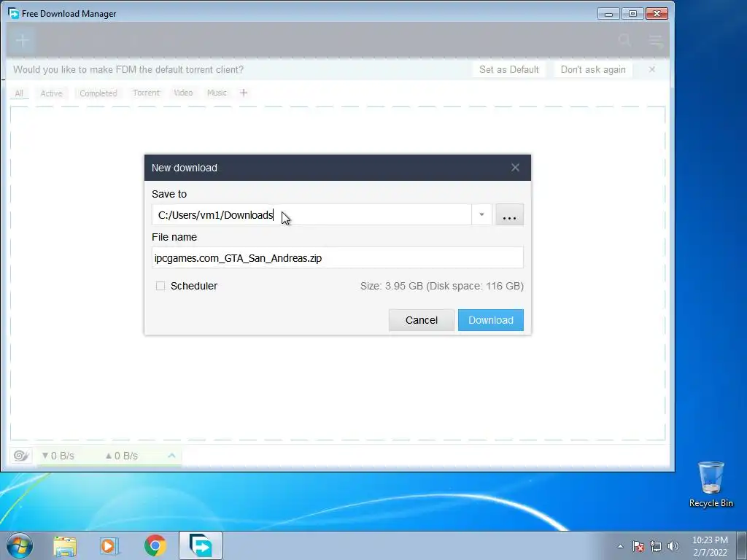Click the Cancel button
This screenshot has height=560, width=747.
click(421, 320)
